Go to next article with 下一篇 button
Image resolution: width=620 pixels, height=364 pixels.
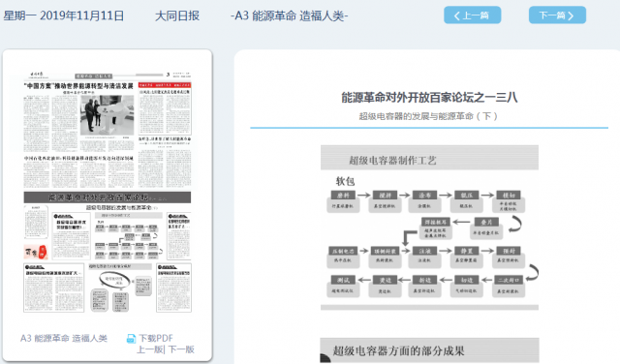[557, 15]
